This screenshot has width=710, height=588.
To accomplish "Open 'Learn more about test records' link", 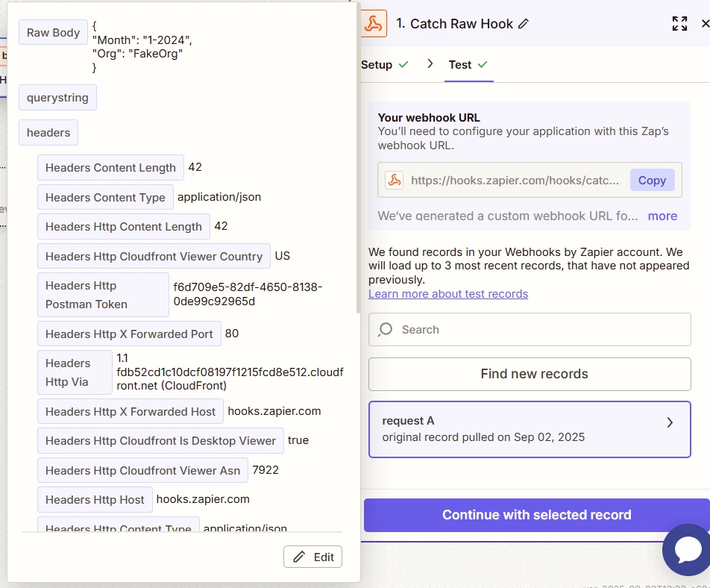I will (x=448, y=294).
